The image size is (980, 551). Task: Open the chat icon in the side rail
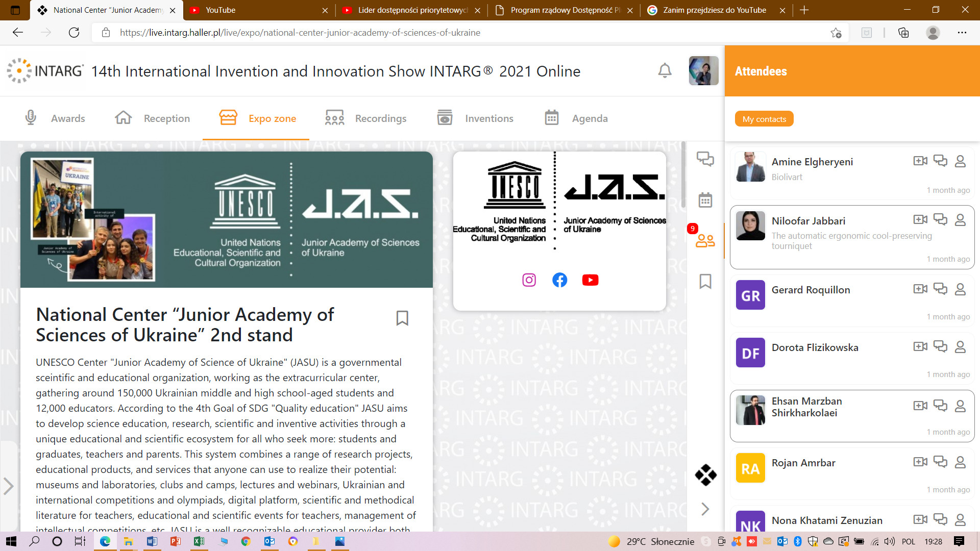705,159
